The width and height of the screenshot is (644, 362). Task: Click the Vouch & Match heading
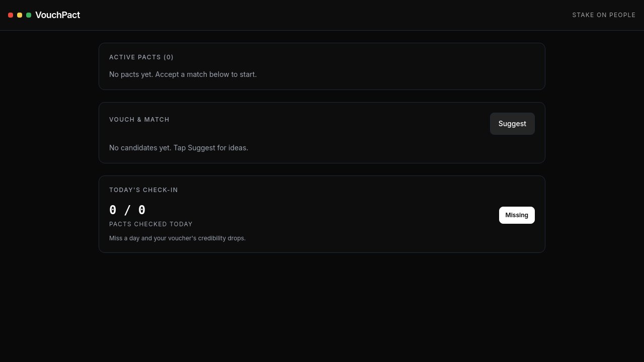click(139, 120)
